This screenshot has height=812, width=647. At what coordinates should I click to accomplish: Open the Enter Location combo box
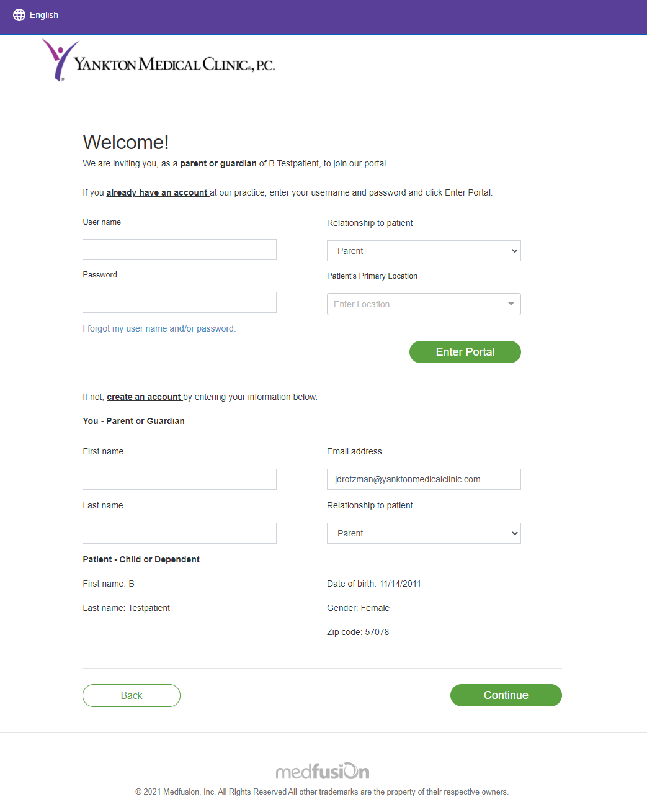(x=424, y=304)
